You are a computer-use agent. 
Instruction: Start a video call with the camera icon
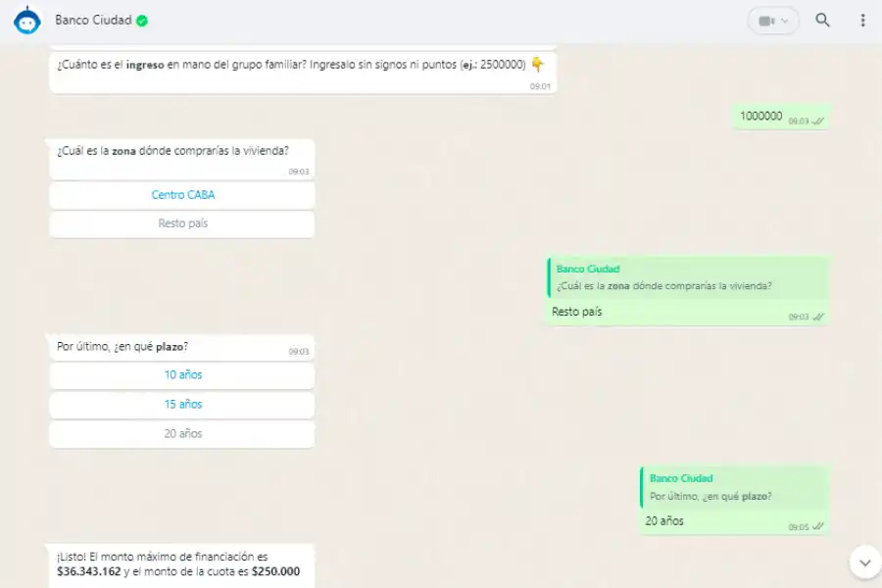(x=765, y=20)
